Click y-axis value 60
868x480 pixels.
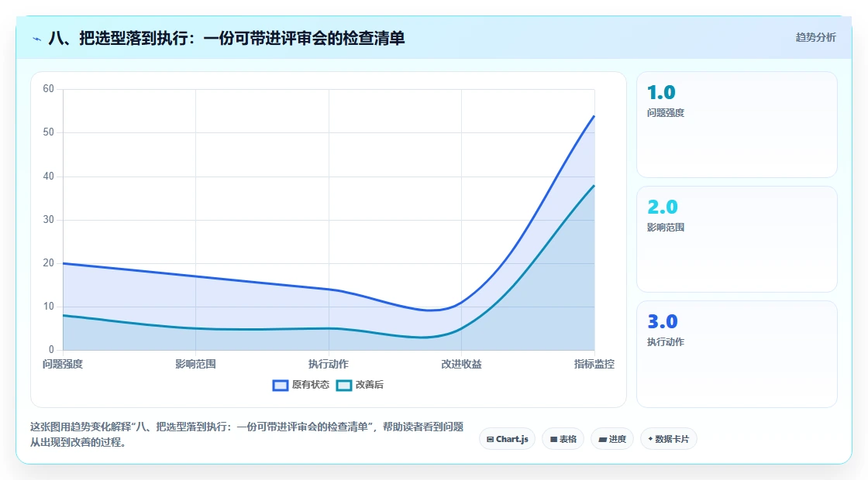(x=49, y=89)
